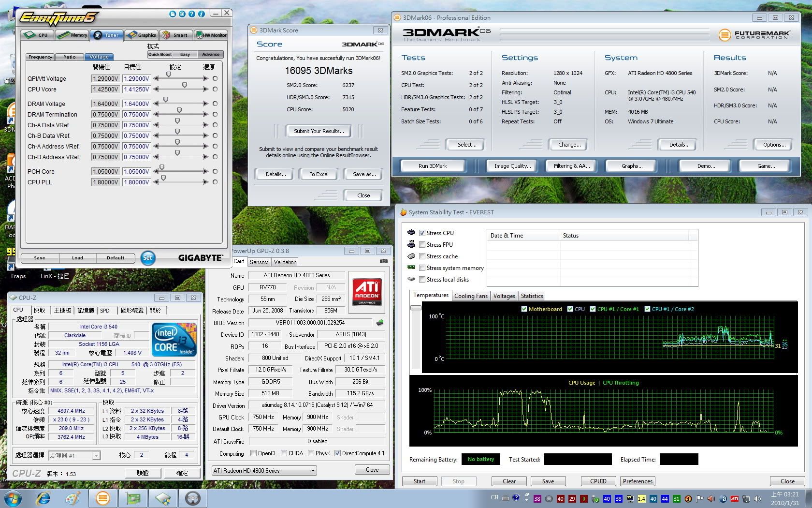
Task: Click the Intel Core i3 logo in CPU-Z
Action: pos(174,340)
